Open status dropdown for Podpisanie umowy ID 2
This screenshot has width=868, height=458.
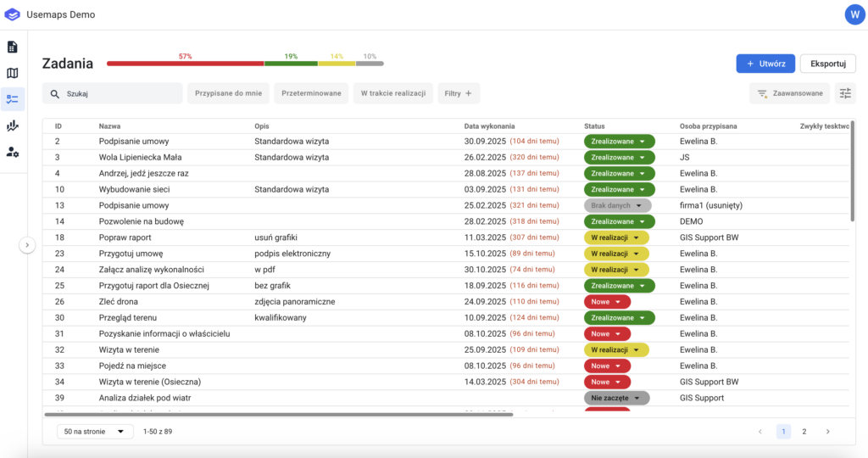click(619, 142)
